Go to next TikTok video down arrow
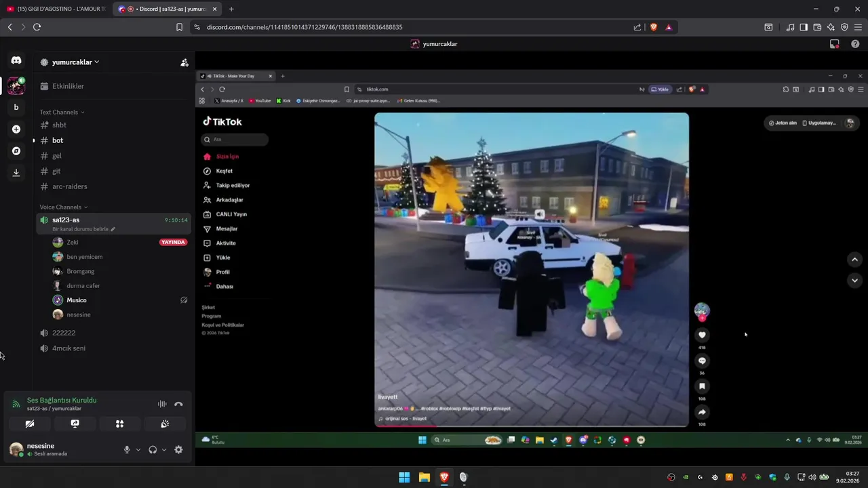Viewport: 868px width, 488px height. click(854, 280)
